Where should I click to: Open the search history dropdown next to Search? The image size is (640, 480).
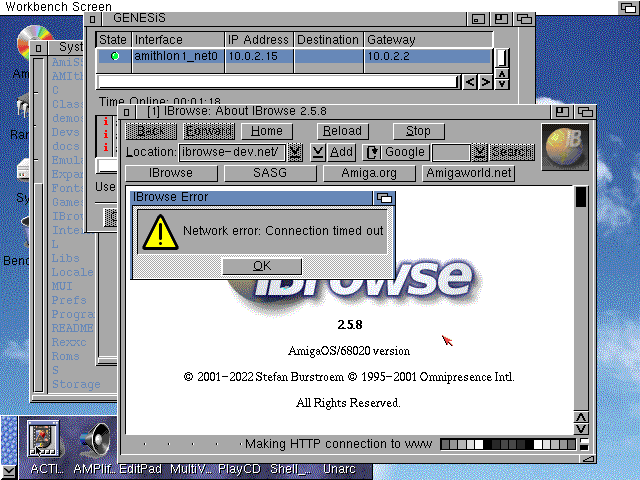click(479, 152)
